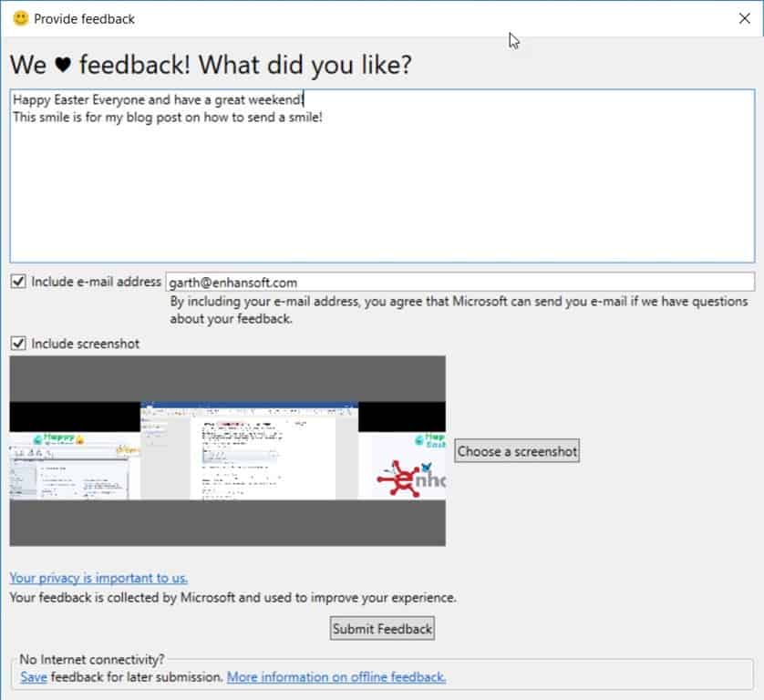Open More information on offline feedback link

[336, 677]
